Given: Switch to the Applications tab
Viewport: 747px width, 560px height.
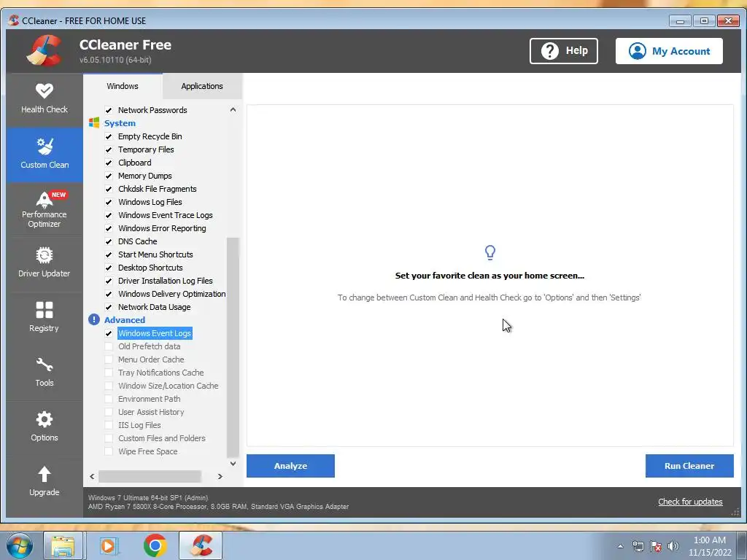Looking at the screenshot, I should [x=202, y=86].
